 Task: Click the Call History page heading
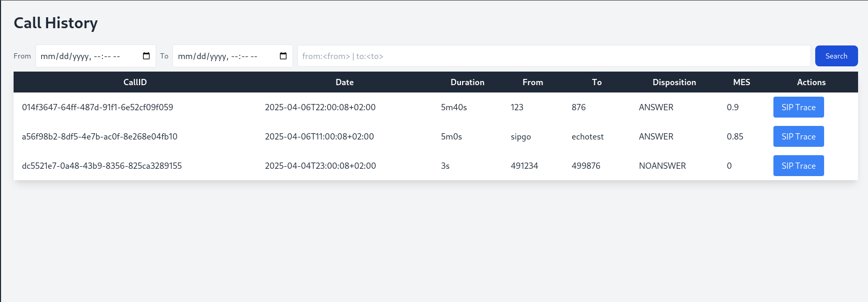[55, 23]
